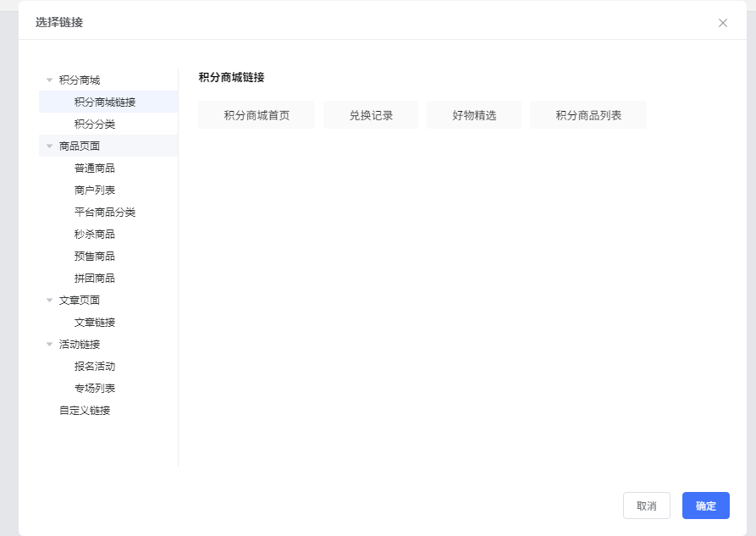This screenshot has height=536, width=756.
Task: Open 自定义链接 in the tree
Action: (x=85, y=411)
